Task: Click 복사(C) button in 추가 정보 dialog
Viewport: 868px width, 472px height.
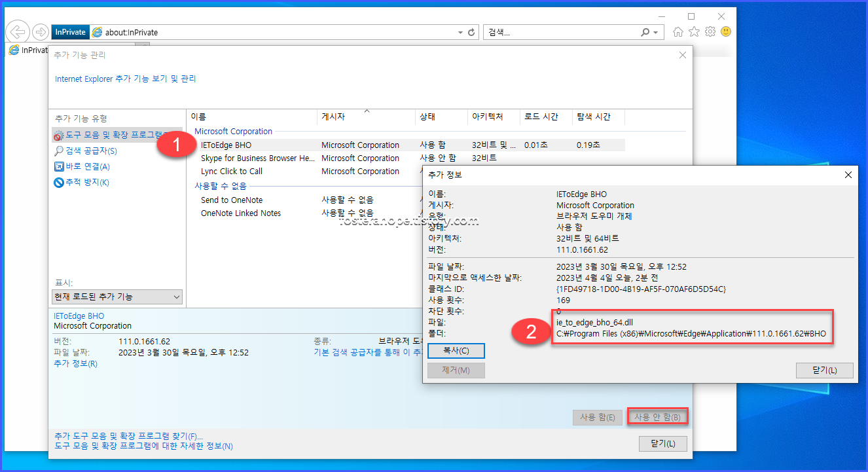Action: (456, 351)
